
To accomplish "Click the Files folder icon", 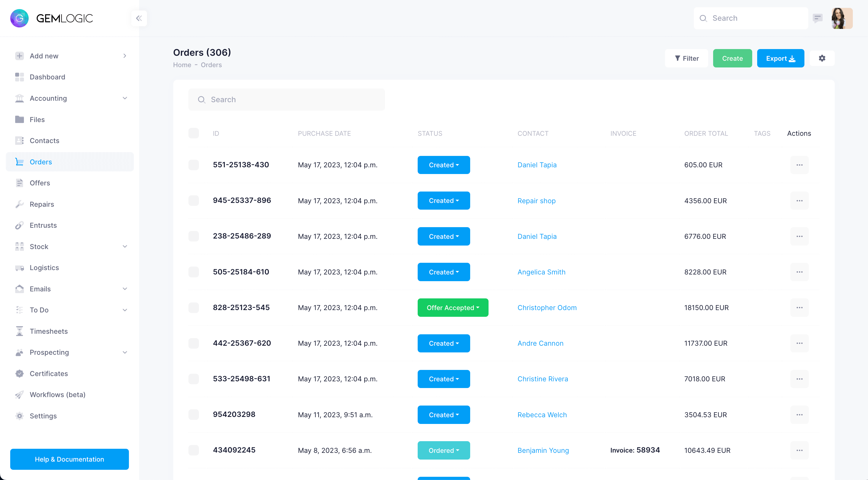I will coord(20,119).
